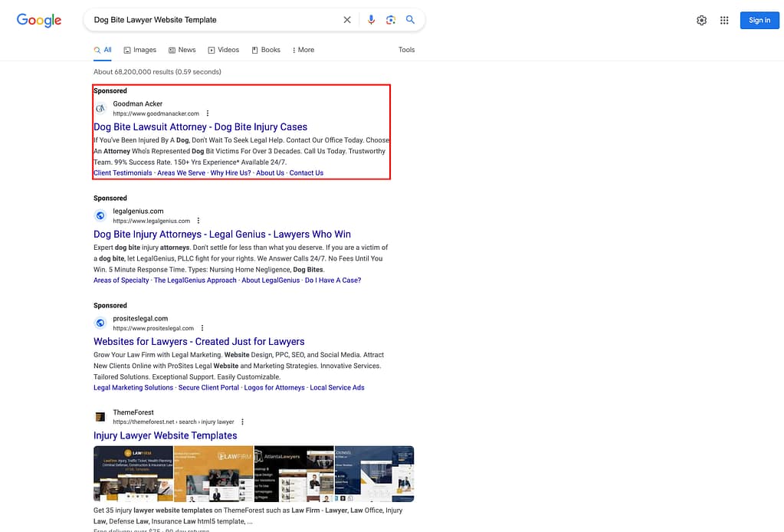The height and width of the screenshot is (532, 784).
Task: Click the About 68,200,000 results text
Action: (x=157, y=72)
